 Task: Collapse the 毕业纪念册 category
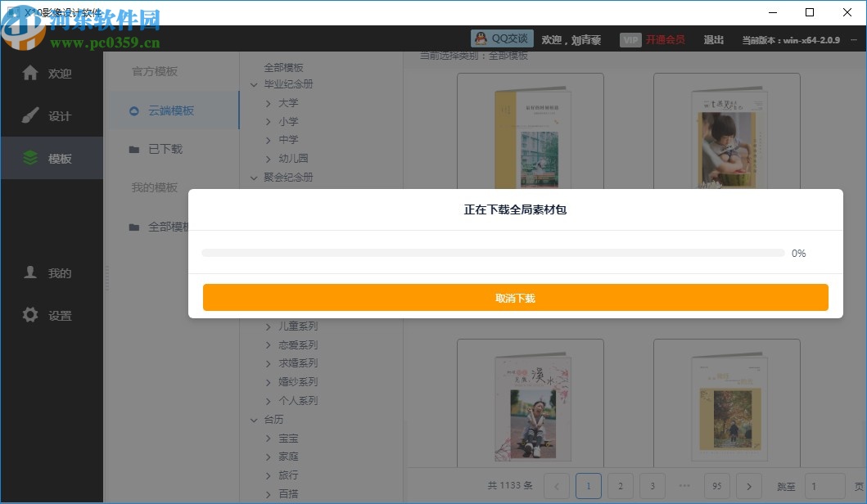click(255, 84)
